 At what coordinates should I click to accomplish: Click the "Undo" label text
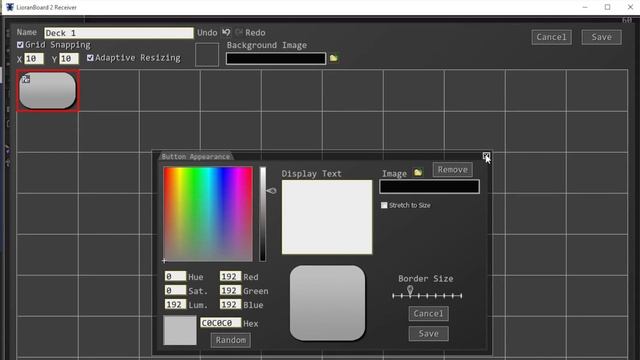point(207,33)
